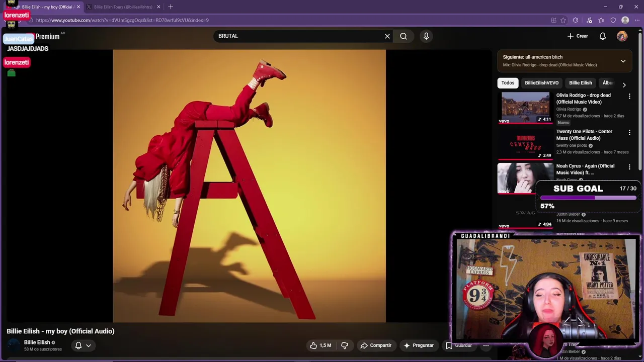Open options for Center Mass video
The width and height of the screenshot is (644, 362).
point(629,132)
